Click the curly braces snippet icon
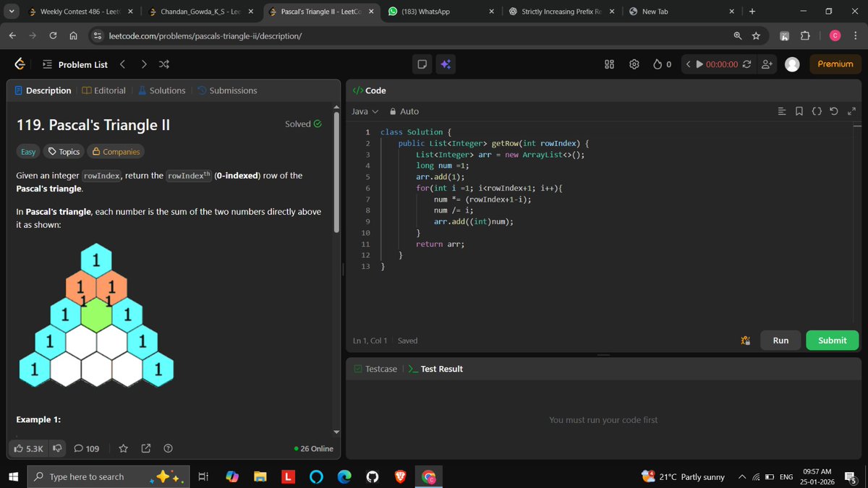 coord(816,111)
